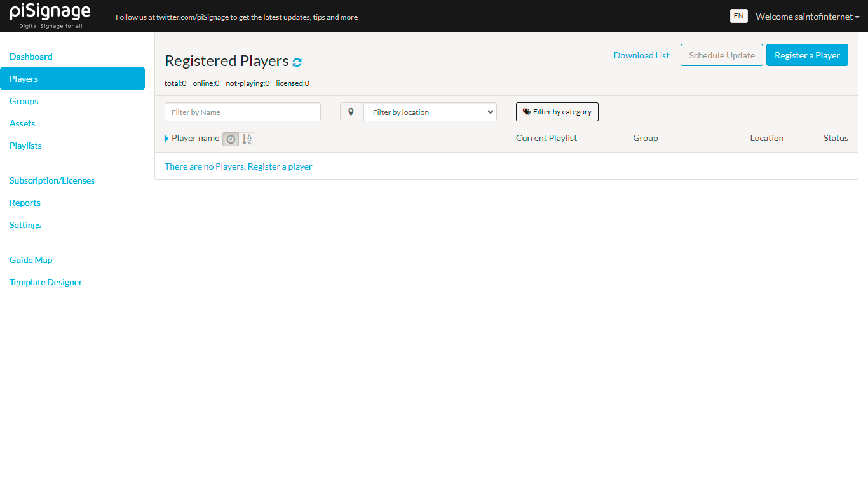Open the Template Designer

click(46, 281)
